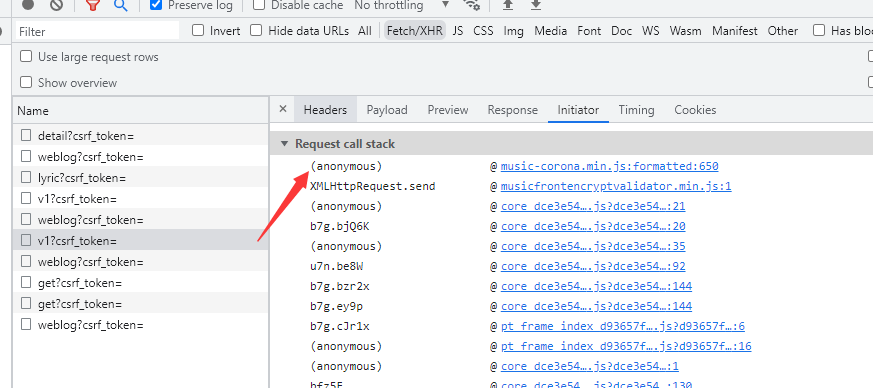The height and width of the screenshot is (388, 873).
Task: Open the pt_frame_index link ending :16
Action: click(x=626, y=346)
